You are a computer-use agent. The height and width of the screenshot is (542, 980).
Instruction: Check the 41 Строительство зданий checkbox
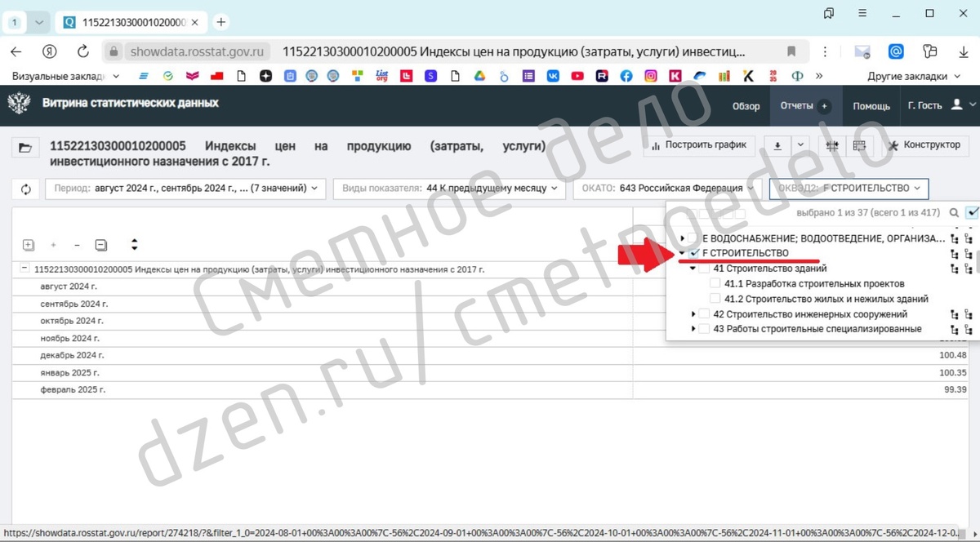coord(704,269)
